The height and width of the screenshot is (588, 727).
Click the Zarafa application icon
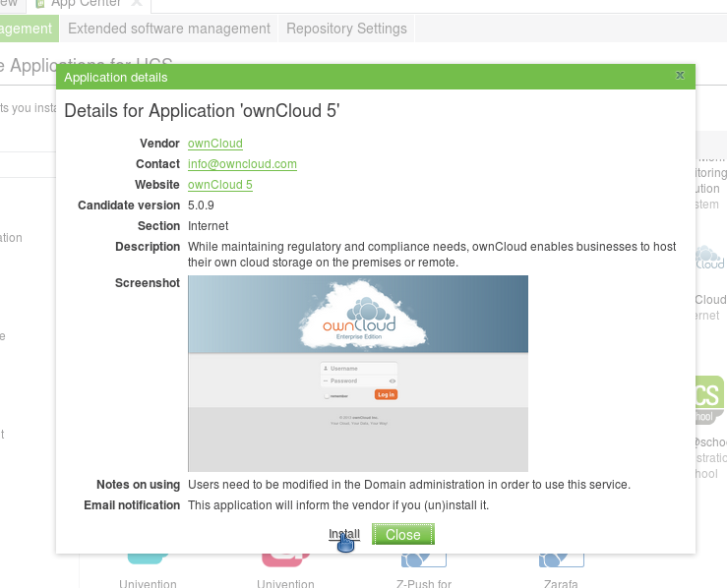562,560
